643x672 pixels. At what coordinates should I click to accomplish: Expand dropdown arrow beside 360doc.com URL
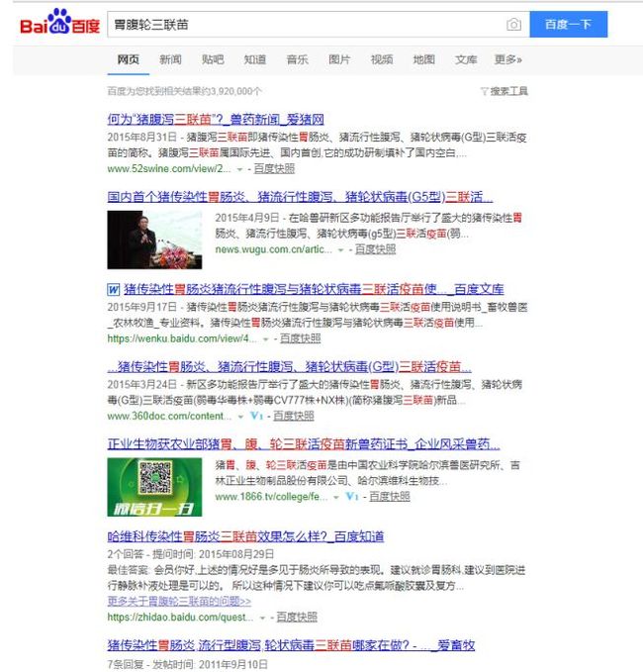(240, 417)
